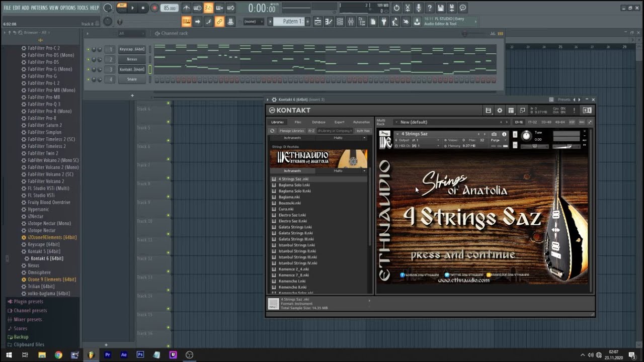
Task: Click the wrench edit instrument icon
Action: (x=385, y=134)
